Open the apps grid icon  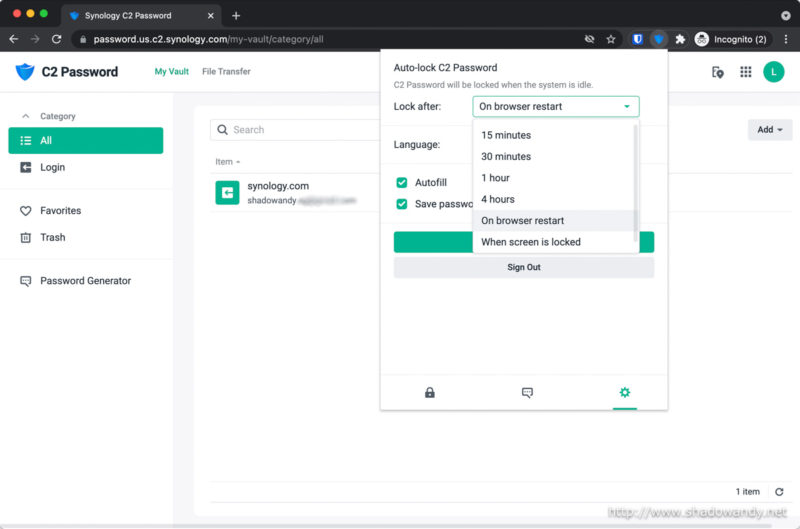coord(745,72)
